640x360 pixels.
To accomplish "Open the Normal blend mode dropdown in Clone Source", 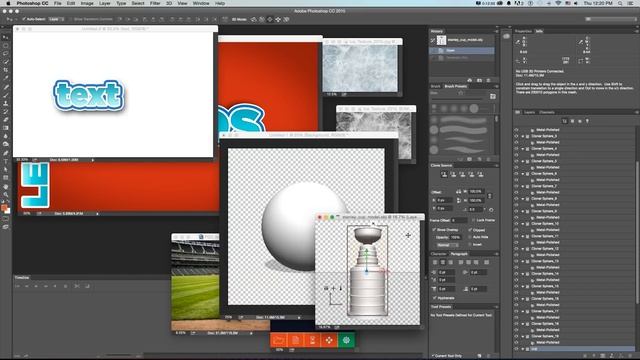I will tap(448, 245).
